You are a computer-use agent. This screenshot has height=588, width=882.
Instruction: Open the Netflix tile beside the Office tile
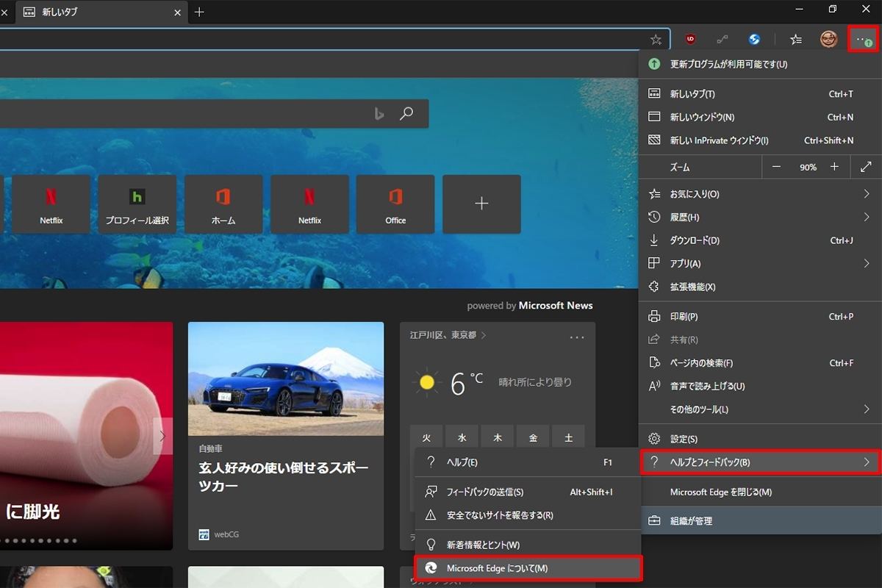click(309, 204)
